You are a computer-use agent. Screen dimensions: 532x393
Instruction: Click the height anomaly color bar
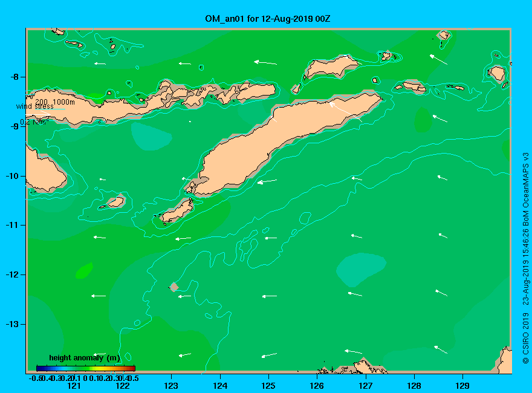pos(86,368)
